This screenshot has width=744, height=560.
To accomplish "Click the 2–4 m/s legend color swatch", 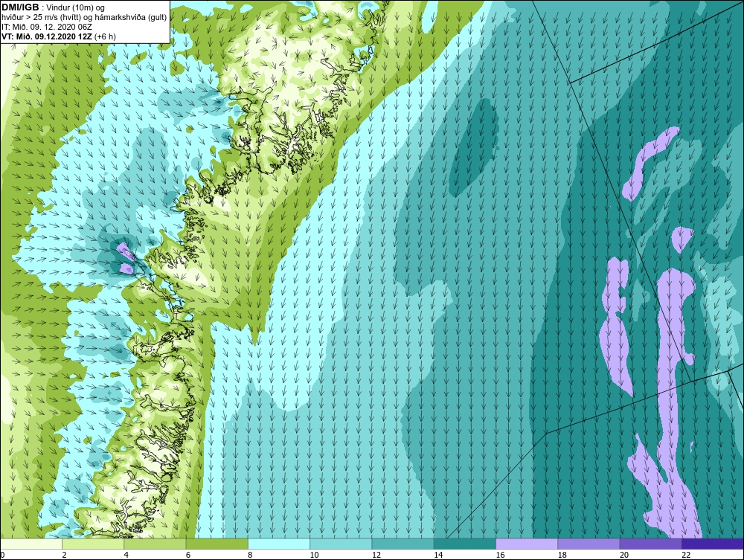I will [93, 544].
